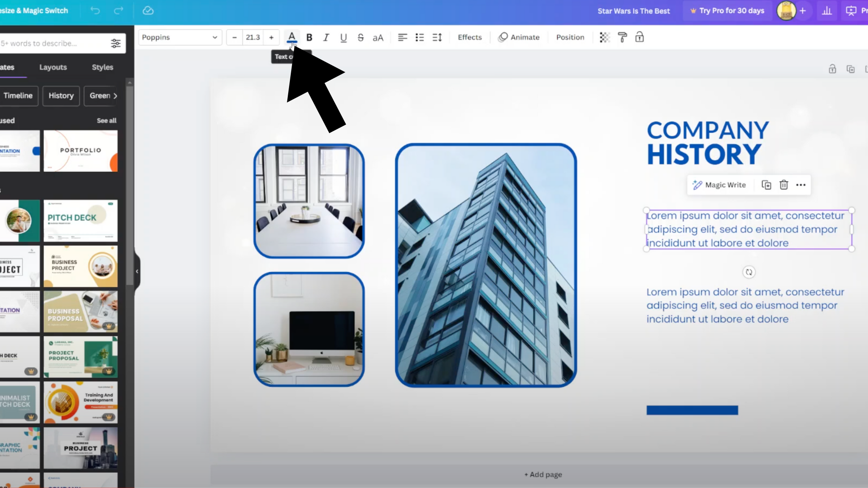Copy style with paint roller icon
The height and width of the screenshot is (488, 868).
622,37
